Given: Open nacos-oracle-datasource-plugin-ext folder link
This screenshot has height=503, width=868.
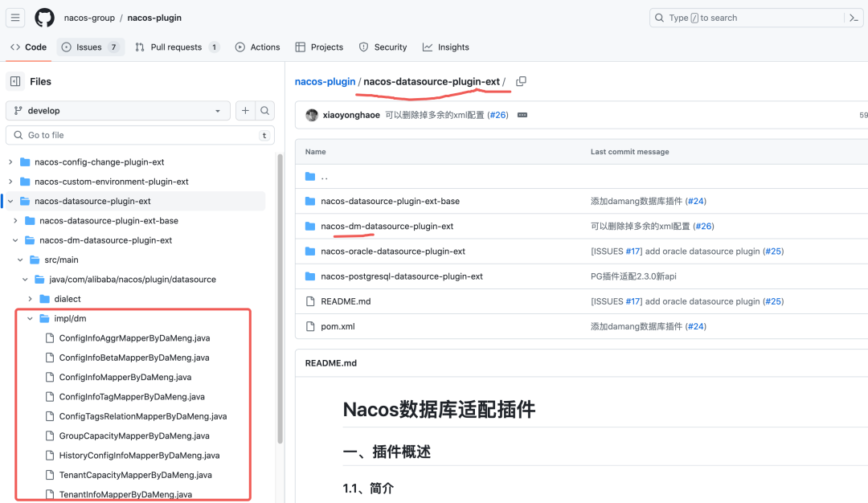Looking at the screenshot, I should (x=392, y=251).
